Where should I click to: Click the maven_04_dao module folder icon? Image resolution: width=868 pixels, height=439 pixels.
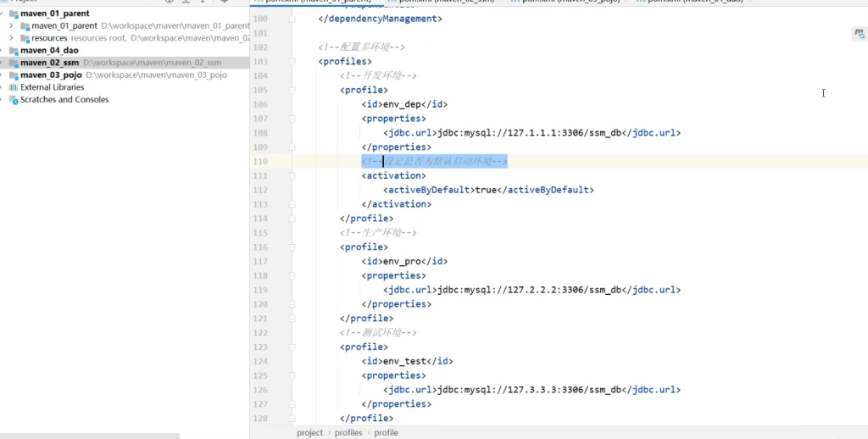(13, 51)
